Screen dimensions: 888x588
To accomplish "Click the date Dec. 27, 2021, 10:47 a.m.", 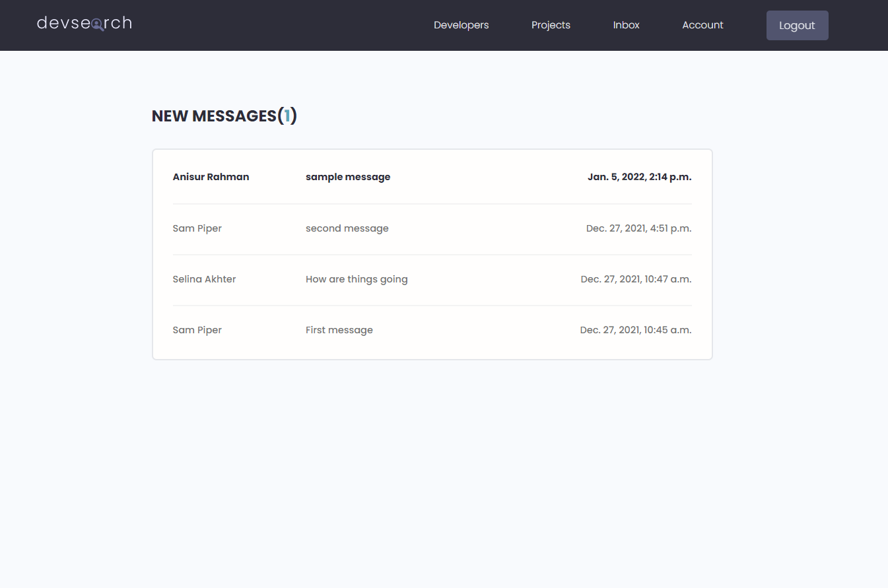I will pos(636,279).
